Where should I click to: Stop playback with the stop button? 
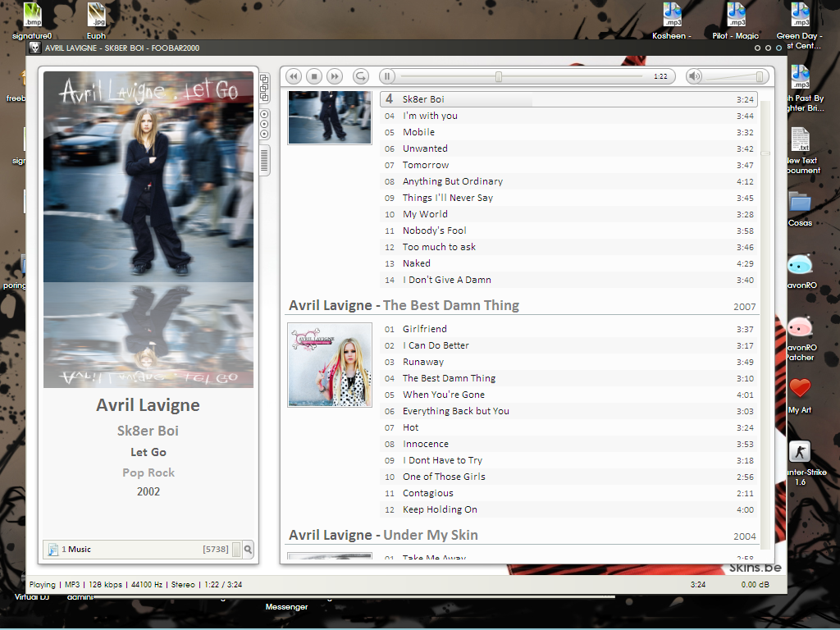tap(314, 76)
